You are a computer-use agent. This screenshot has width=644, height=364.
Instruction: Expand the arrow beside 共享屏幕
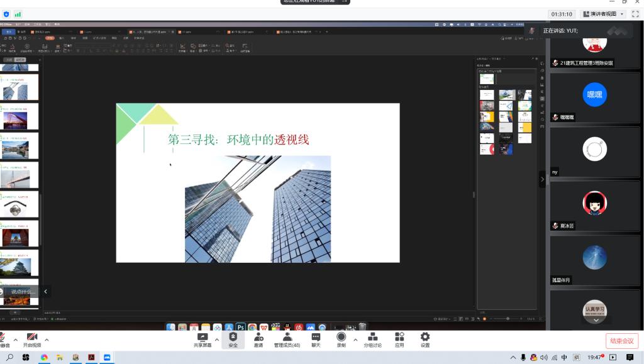point(218,339)
